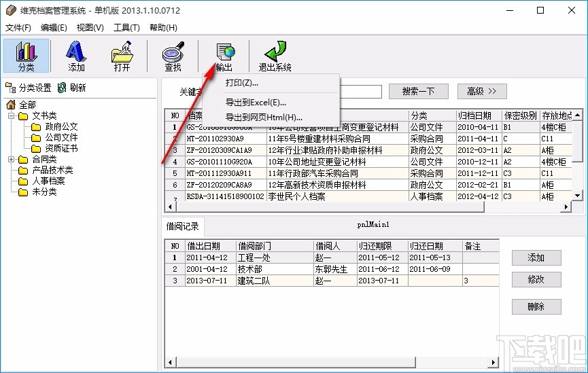Click the 查找 magnifier toolbar icon
The image size is (588, 373).
(173, 56)
